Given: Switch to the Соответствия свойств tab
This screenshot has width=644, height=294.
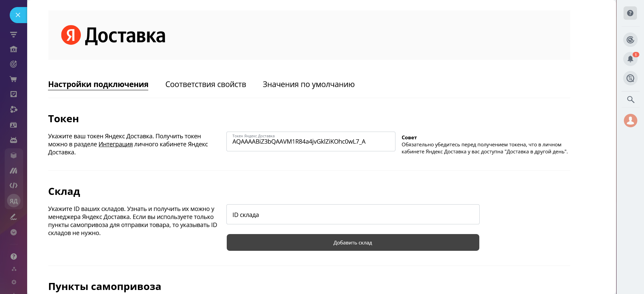Looking at the screenshot, I should tap(206, 84).
